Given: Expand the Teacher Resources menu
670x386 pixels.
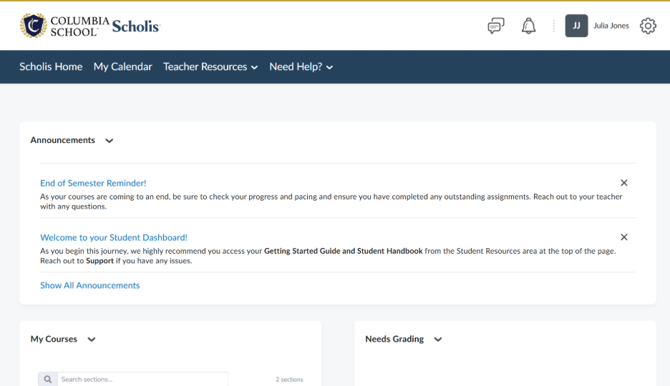Looking at the screenshot, I should pos(210,67).
